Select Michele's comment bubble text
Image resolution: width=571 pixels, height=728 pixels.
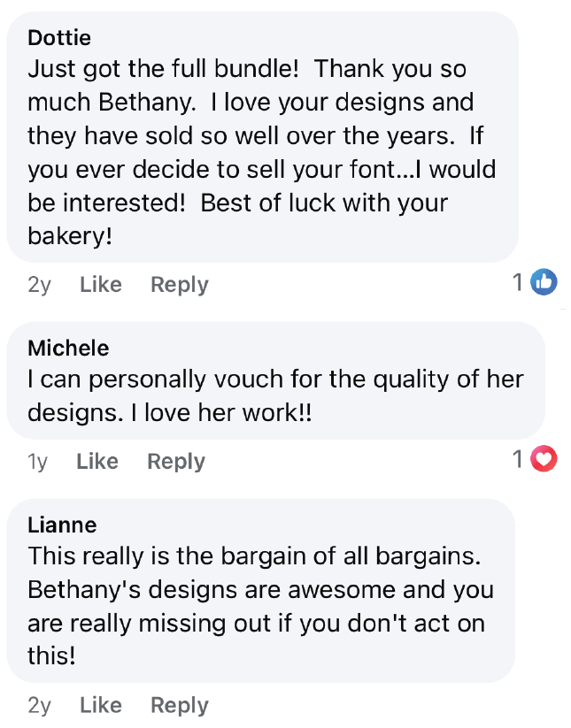tap(274, 396)
